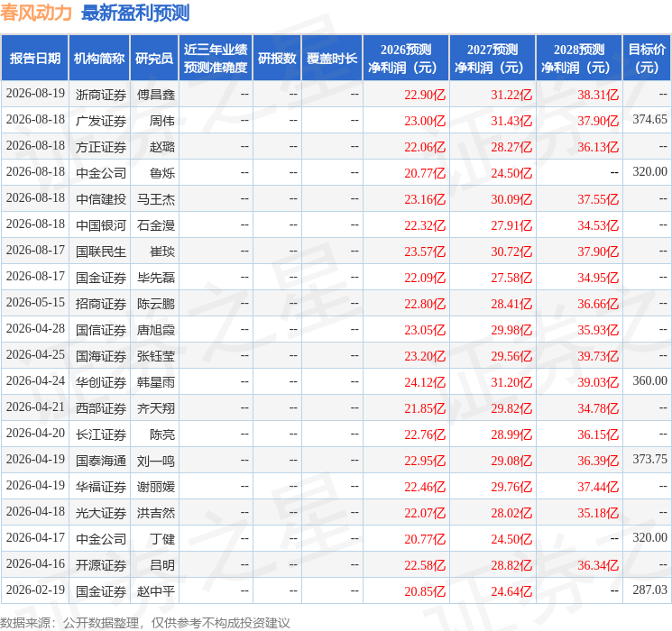Select the 浙商证券 institution cell
672x631 pixels.
101,95
